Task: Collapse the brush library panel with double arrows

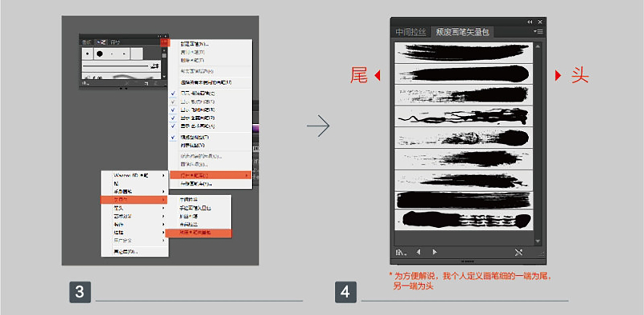Action: point(530,22)
